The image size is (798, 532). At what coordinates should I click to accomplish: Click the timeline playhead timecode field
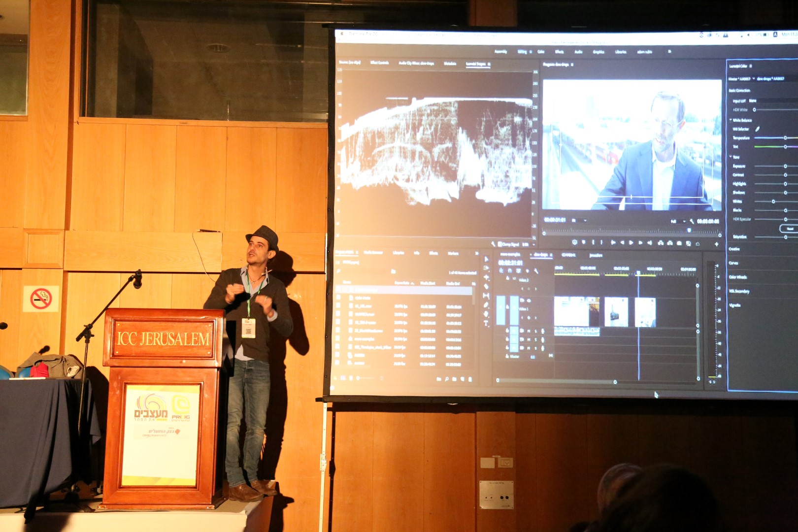point(510,263)
